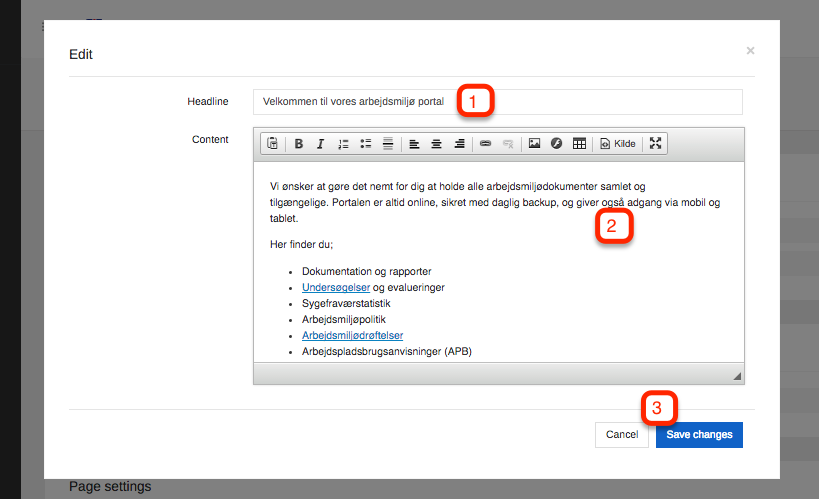Viewport: 819px width, 499px height.
Task: Click 'Arbejdsmiljøpolitik' list item
Action: (344, 319)
